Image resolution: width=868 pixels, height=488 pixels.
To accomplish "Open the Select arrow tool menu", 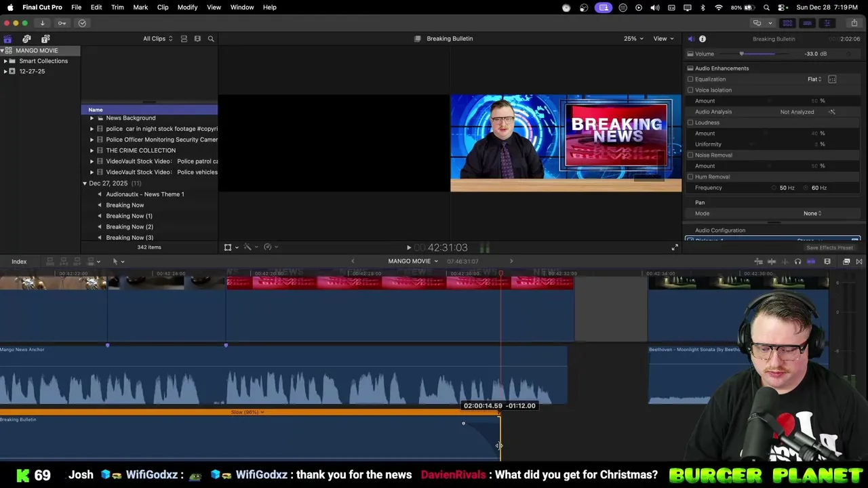I will tap(118, 262).
